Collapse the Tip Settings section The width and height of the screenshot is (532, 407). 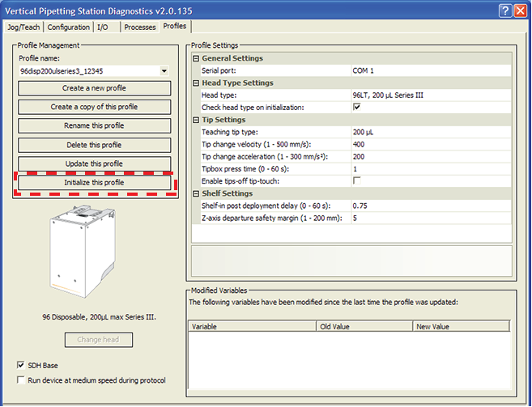click(x=196, y=120)
